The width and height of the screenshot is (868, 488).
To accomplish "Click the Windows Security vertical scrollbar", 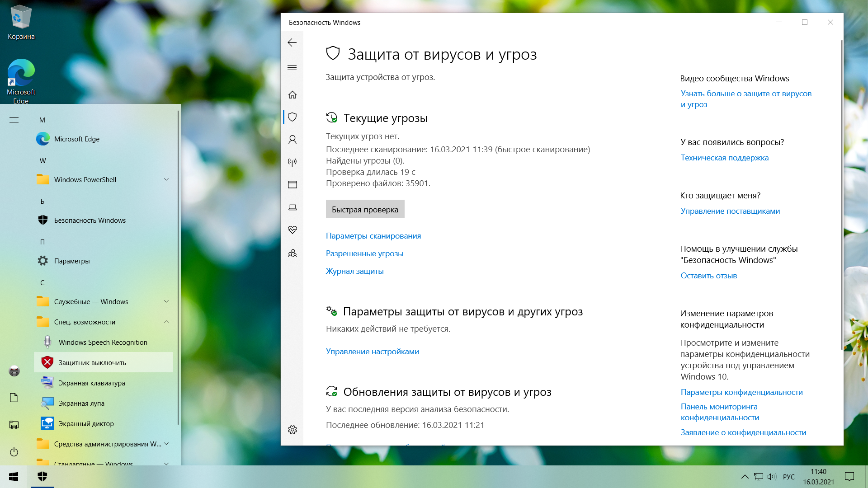I will click(x=841, y=194).
